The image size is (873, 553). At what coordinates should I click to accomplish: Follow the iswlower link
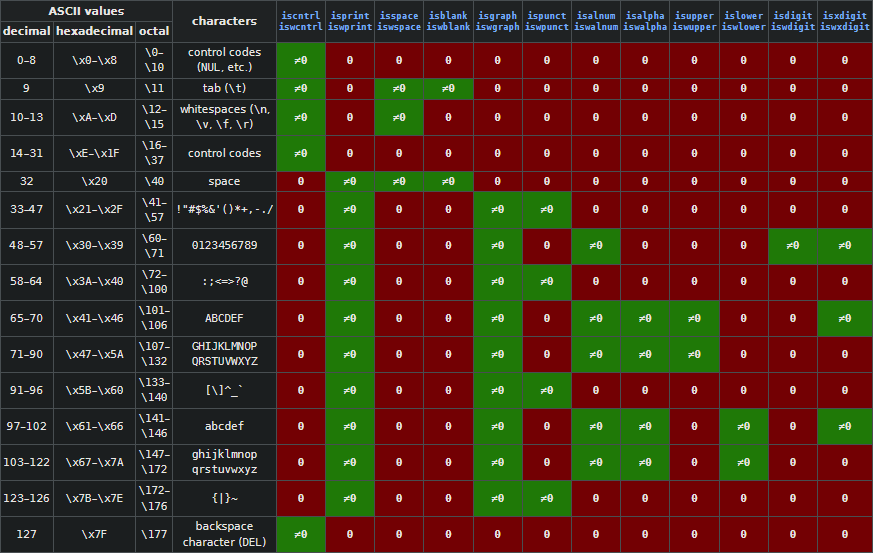pos(743,28)
